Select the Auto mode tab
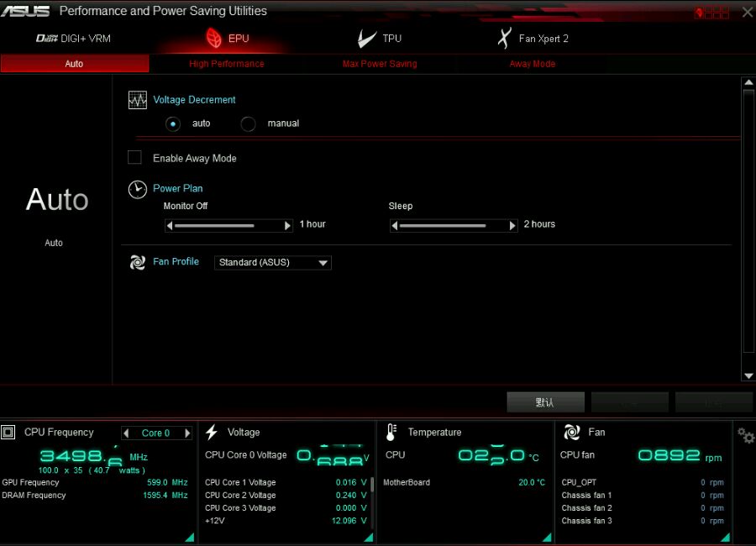Image resolution: width=756 pixels, height=546 pixels. [75, 64]
